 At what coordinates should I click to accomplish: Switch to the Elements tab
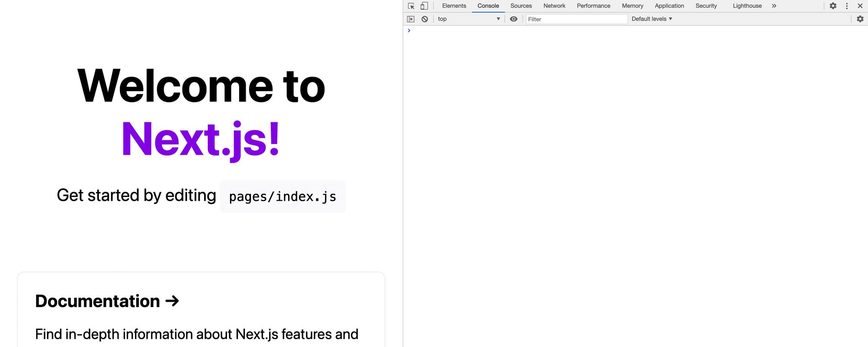point(454,6)
